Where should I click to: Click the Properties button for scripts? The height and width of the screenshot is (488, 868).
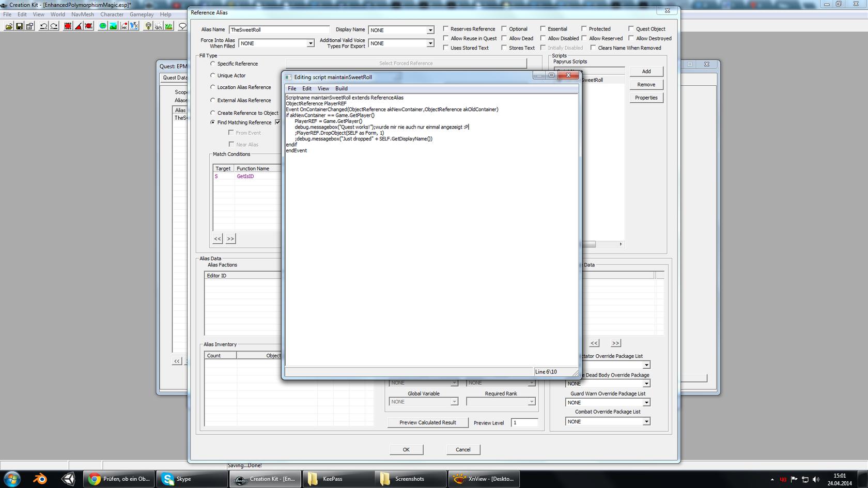tap(646, 98)
